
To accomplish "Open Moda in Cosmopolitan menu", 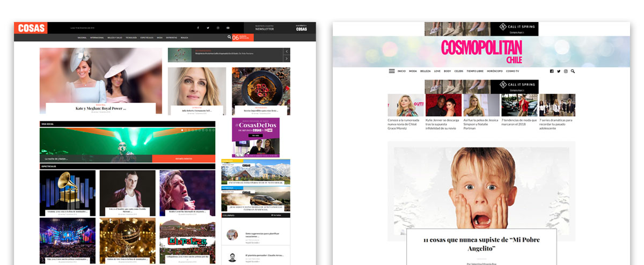I will 413,71.
